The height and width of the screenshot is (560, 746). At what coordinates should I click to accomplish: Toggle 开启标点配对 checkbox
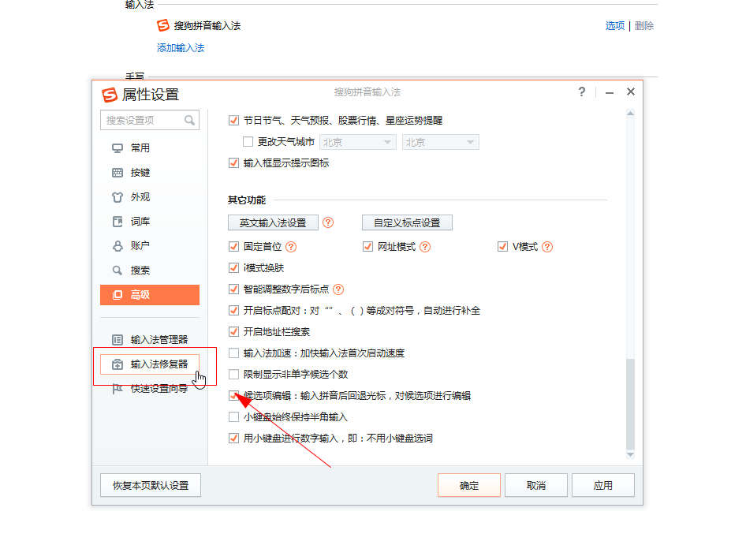click(x=233, y=311)
